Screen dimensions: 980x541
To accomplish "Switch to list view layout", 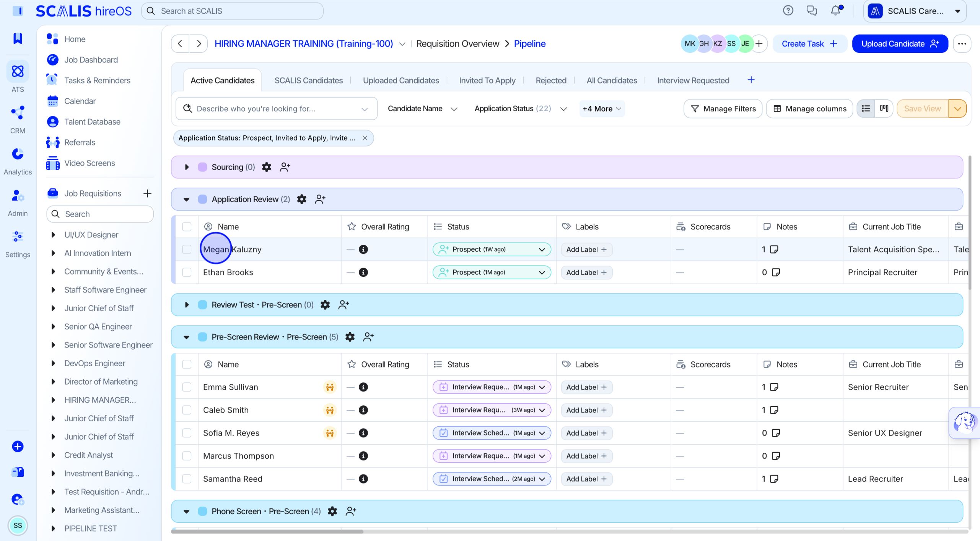I will [866, 109].
